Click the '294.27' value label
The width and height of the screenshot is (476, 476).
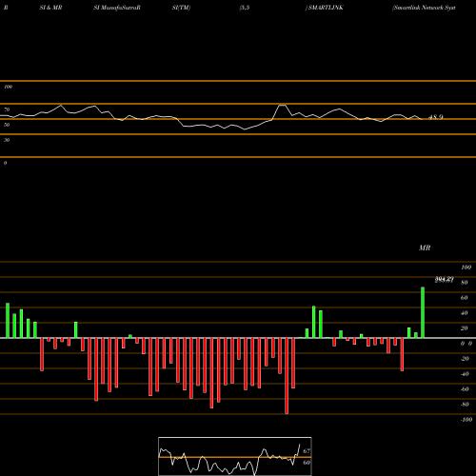(x=445, y=280)
